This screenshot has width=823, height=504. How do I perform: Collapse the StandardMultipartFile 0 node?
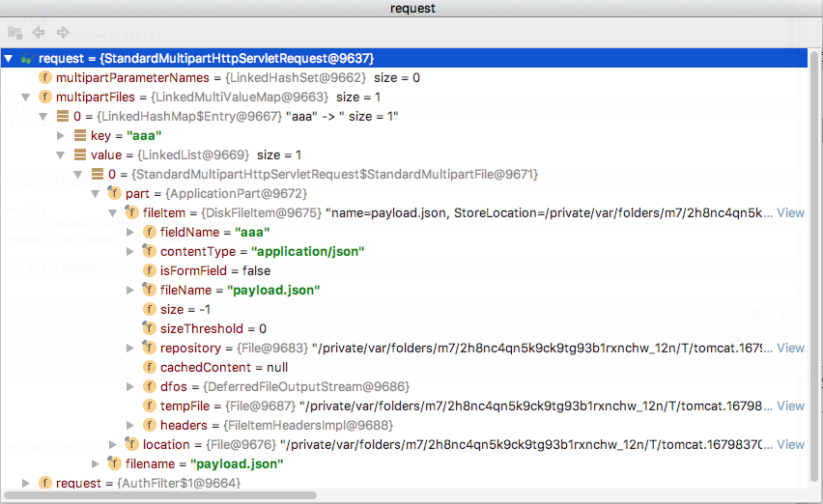(78, 174)
